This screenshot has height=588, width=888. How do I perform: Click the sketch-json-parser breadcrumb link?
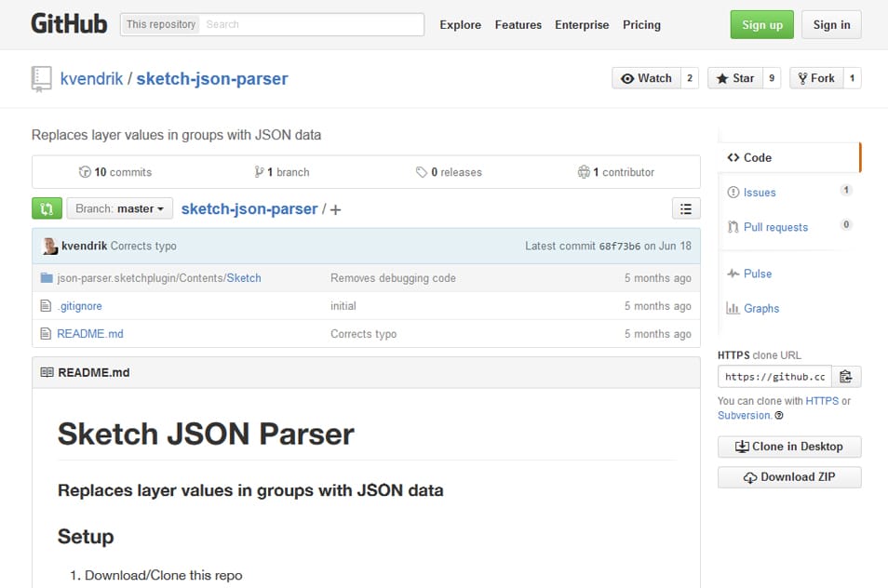click(x=249, y=208)
